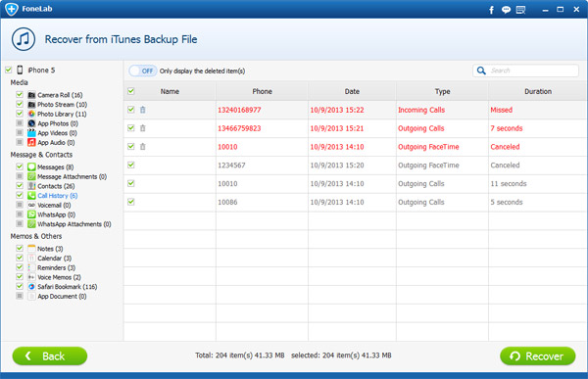Select the Voicemail icon
This screenshot has width=588, height=379.
[31, 205]
